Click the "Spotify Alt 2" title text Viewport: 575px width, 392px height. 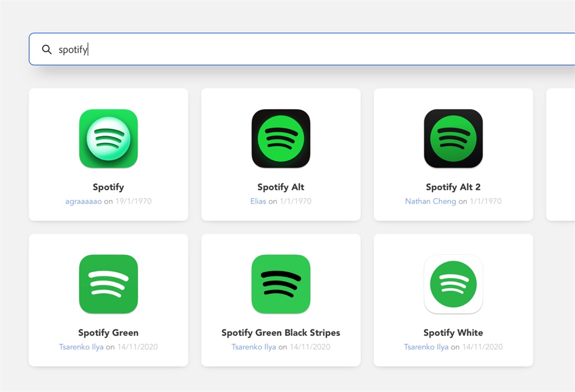pos(454,187)
